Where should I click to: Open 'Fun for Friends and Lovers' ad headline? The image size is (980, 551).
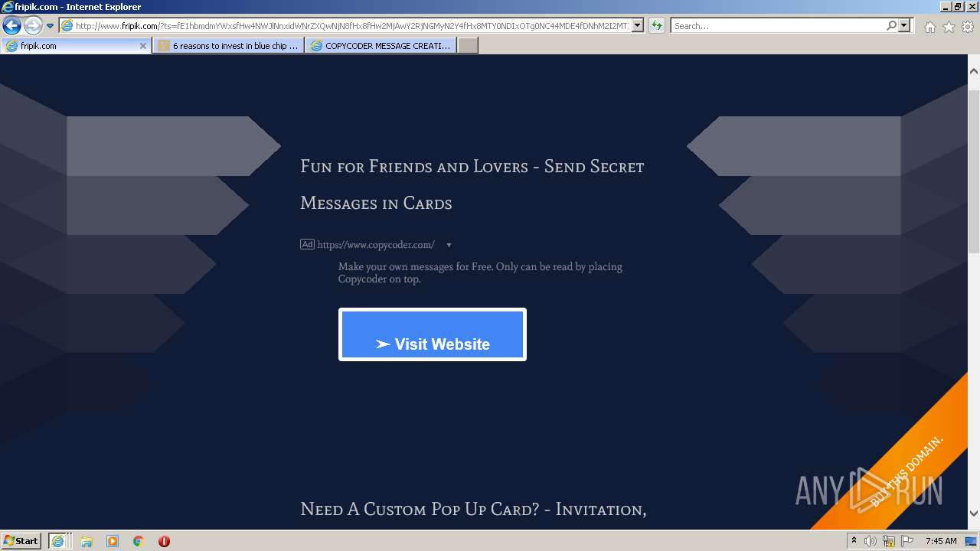coord(472,184)
